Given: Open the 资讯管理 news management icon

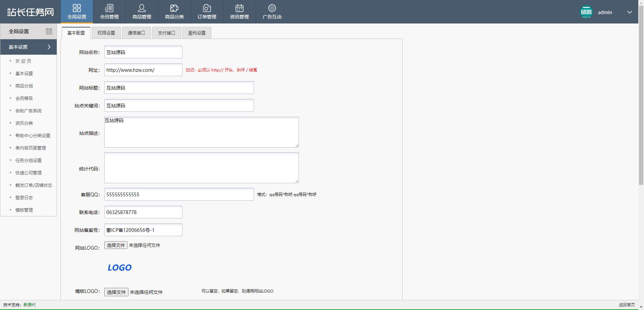Looking at the screenshot, I should coord(239,8).
